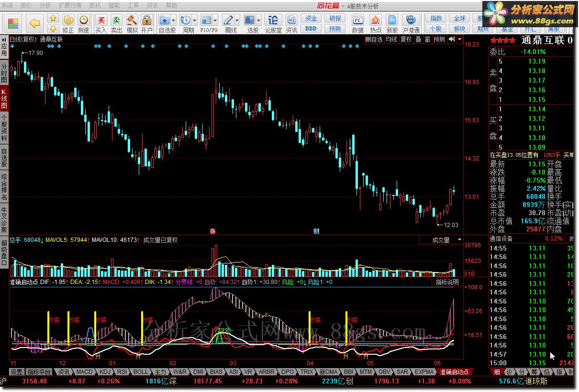Click the 板块 sector button

tap(460, 29)
